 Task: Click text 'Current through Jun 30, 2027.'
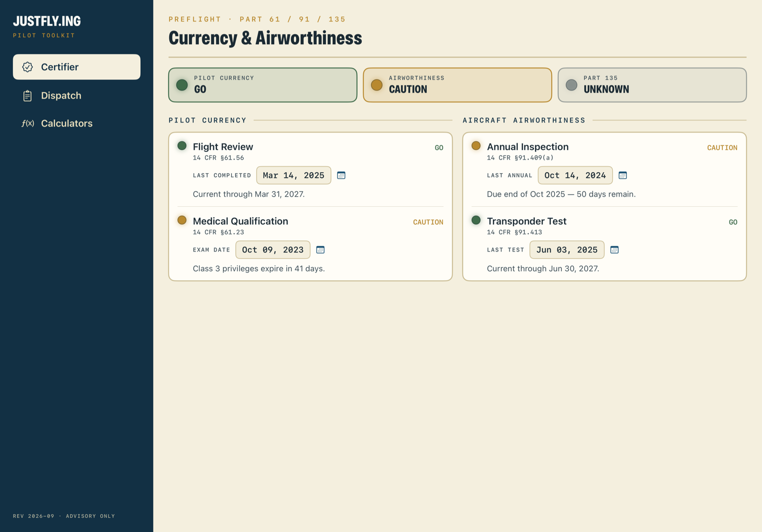tap(543, 268)
